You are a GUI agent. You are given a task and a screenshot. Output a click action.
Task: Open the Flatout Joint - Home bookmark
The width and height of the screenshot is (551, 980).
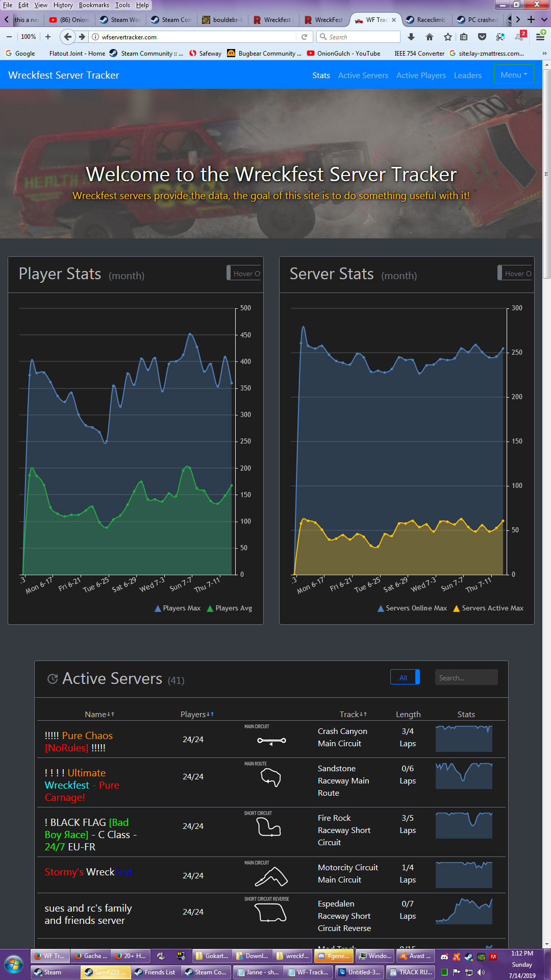77,53
